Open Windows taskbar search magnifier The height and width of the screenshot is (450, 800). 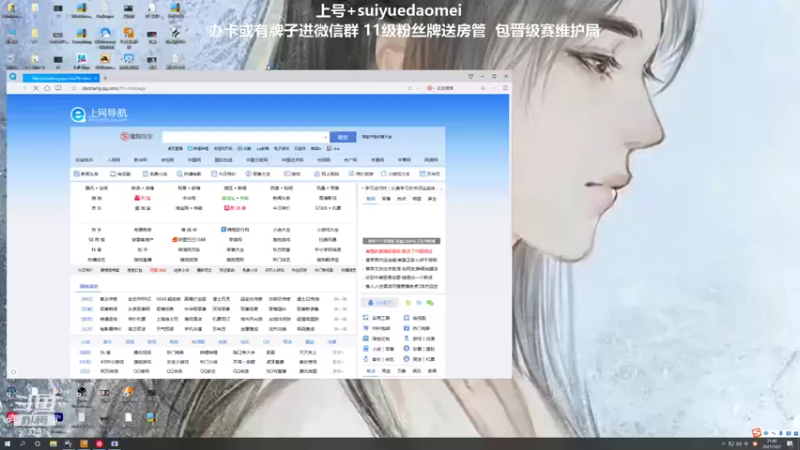(22, 444)
